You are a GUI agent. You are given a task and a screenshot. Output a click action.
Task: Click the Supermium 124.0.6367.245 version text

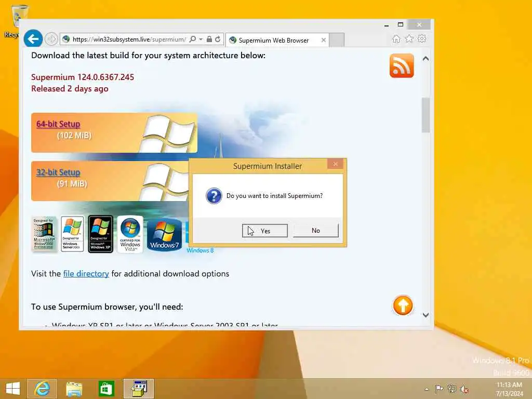83,77
